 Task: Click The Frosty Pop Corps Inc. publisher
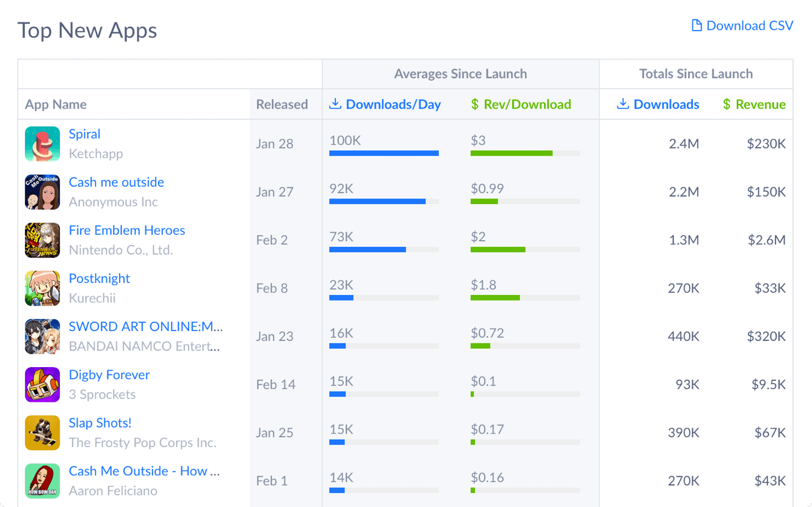[x=143, y=443]
